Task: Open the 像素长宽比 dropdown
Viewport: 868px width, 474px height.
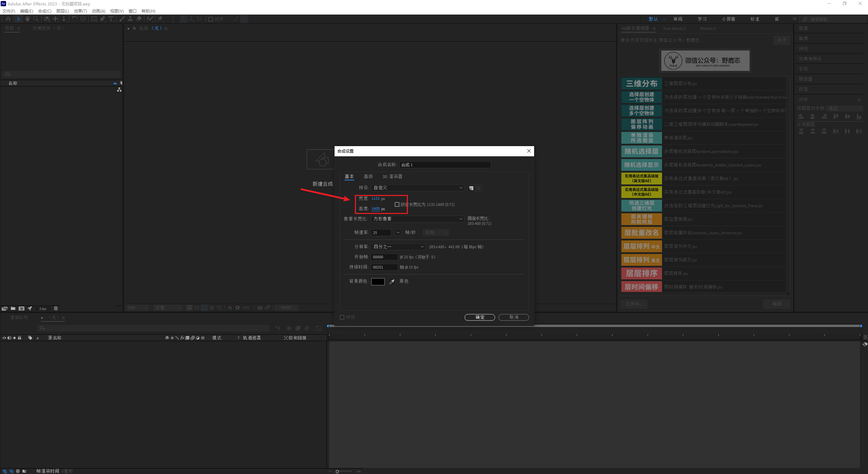Action: pos(417,219)
